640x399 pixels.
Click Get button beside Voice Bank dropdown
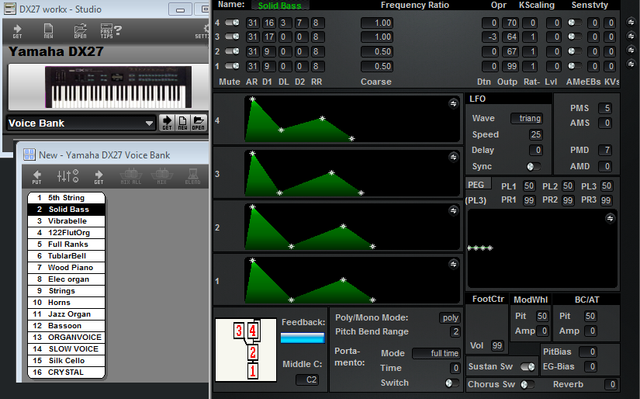tap(167, 122)
